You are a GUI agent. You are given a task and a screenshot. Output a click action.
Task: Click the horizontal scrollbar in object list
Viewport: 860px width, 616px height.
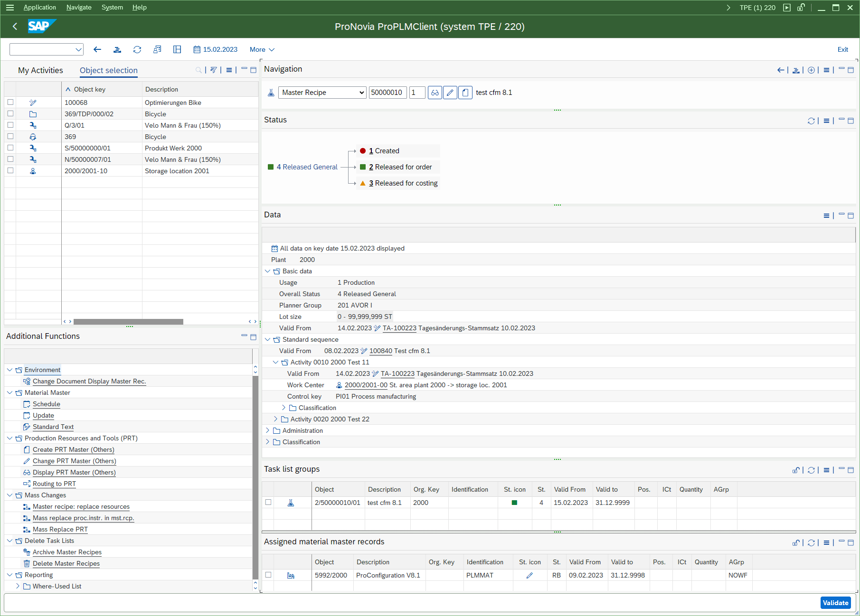[x=128, y=322]
